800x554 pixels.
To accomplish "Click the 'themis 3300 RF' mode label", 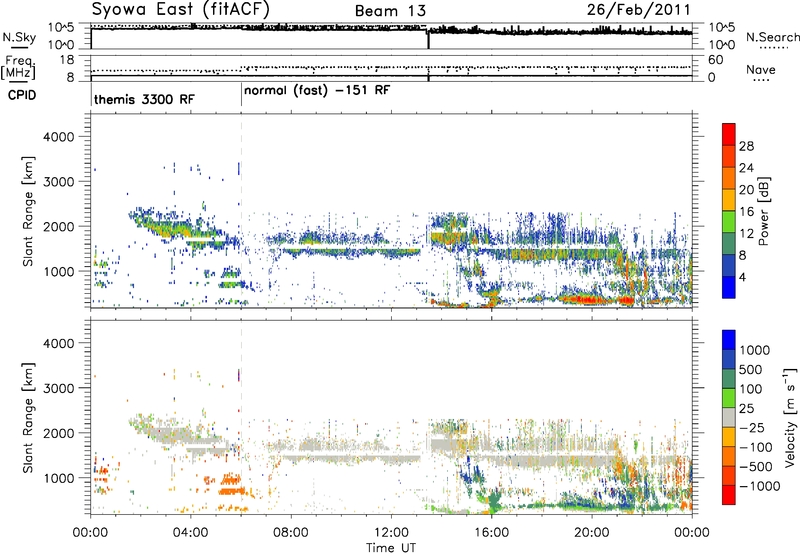I will [144, 99].
